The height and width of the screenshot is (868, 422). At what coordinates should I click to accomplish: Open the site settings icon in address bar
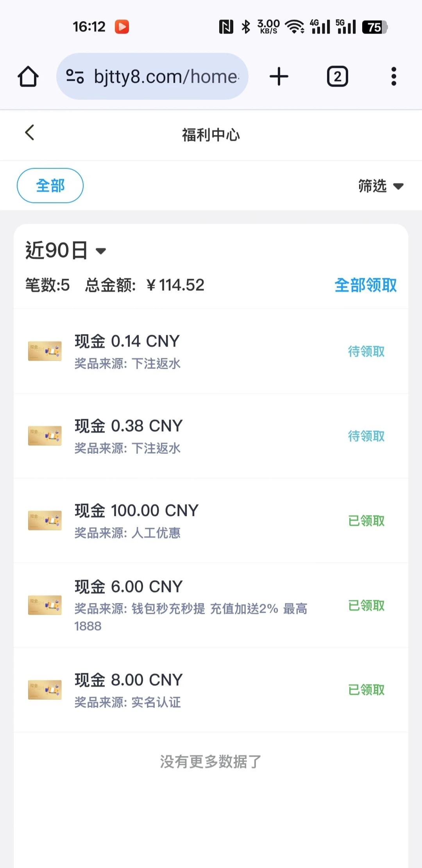[75, 76]
